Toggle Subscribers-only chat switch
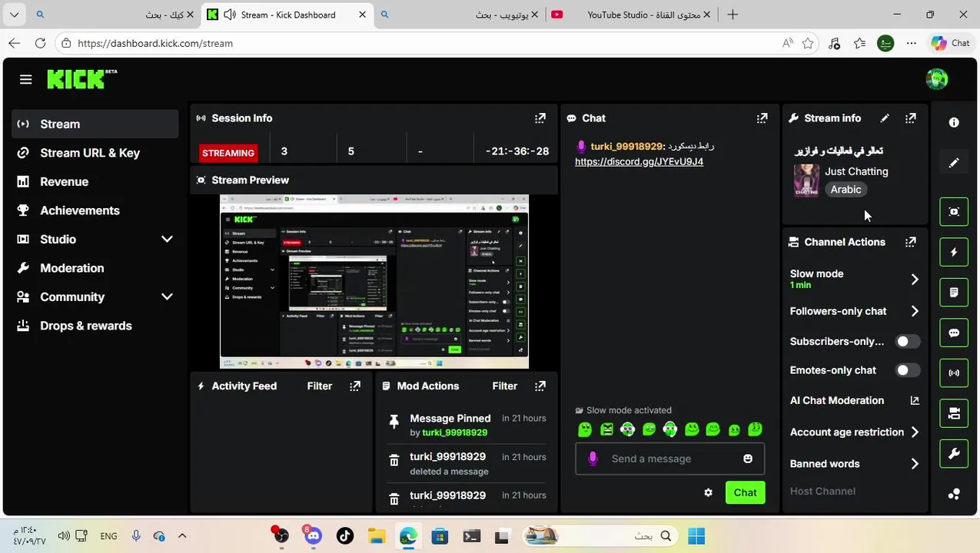980x553 pixels. [x=907, y=341]
